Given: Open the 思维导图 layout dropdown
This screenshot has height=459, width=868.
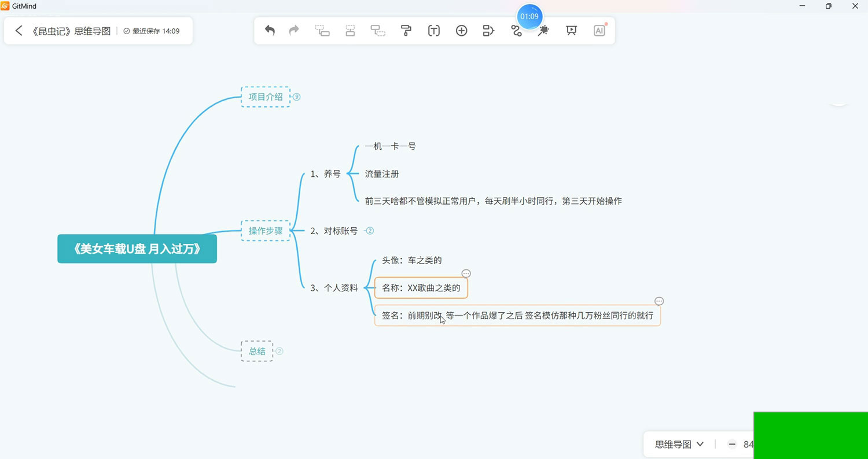Looking at the screenshot, I should (679, 444).
